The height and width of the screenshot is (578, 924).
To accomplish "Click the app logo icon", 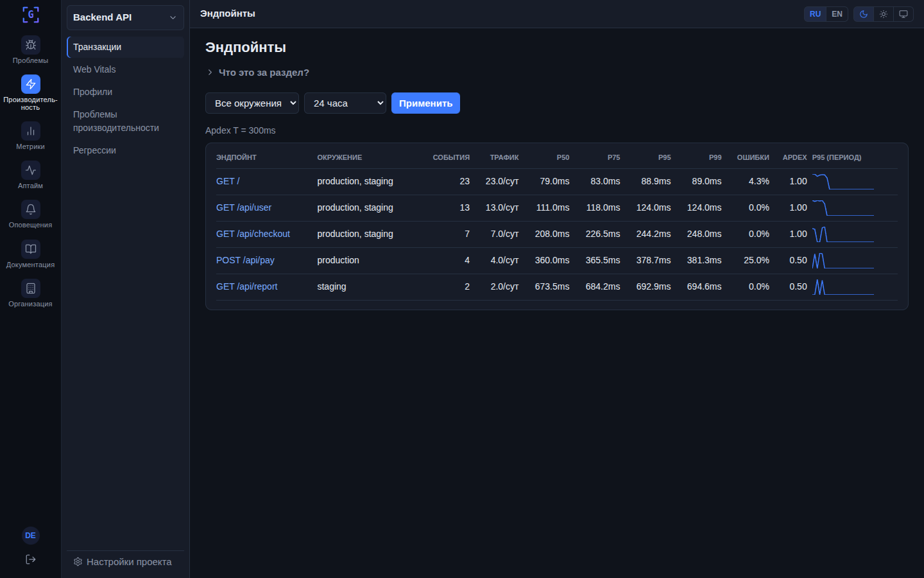I will click(x=30, y=14).
